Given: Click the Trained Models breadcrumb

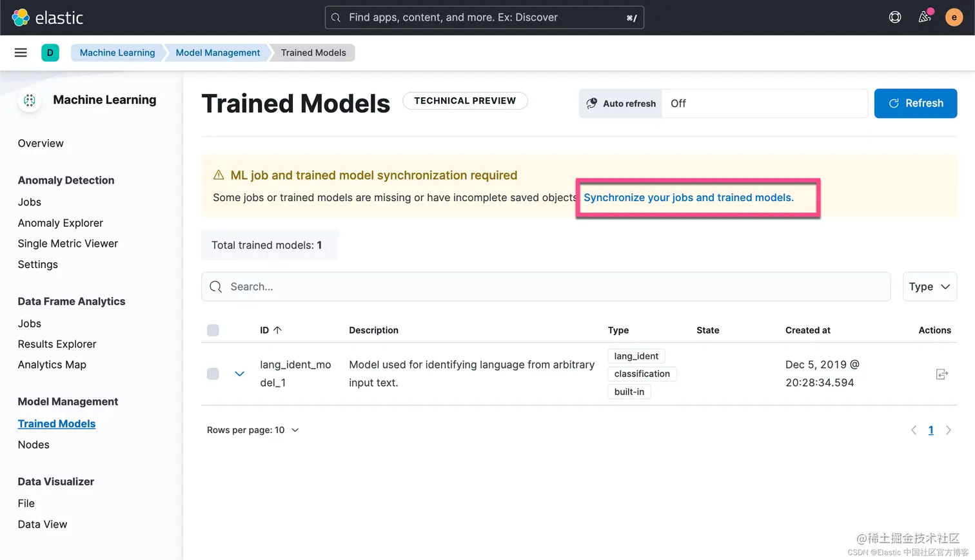Looking at the screenshot, I should [x=313, y=53].
